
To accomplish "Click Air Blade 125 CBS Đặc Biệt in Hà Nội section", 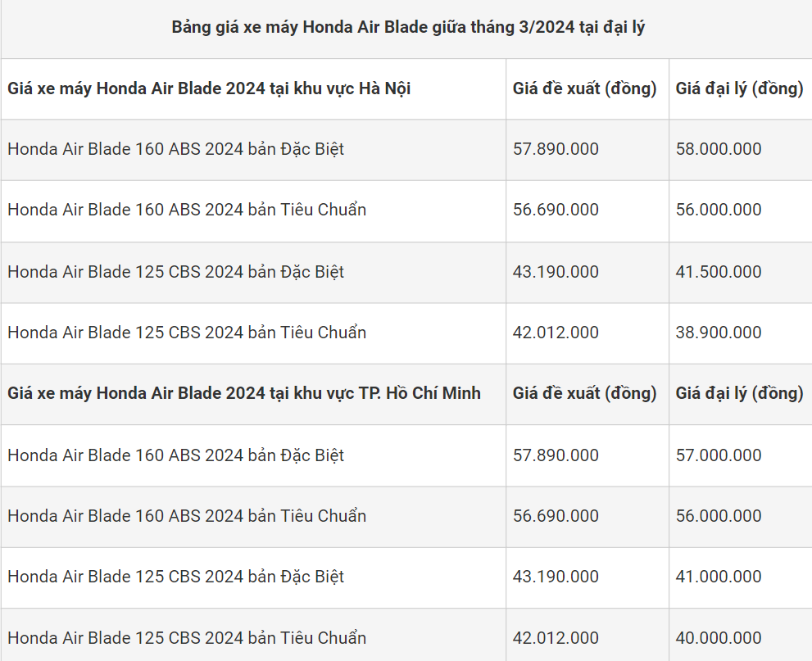I will (175, 272).
